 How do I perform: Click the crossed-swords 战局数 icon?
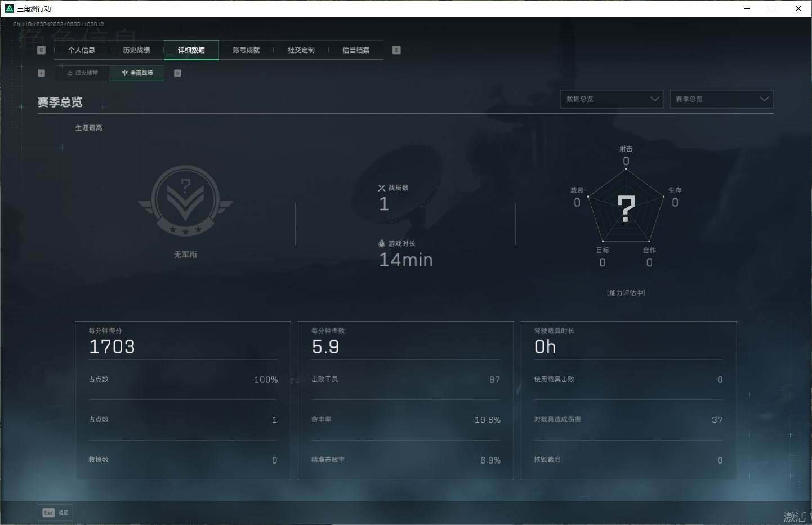[382, 188]
